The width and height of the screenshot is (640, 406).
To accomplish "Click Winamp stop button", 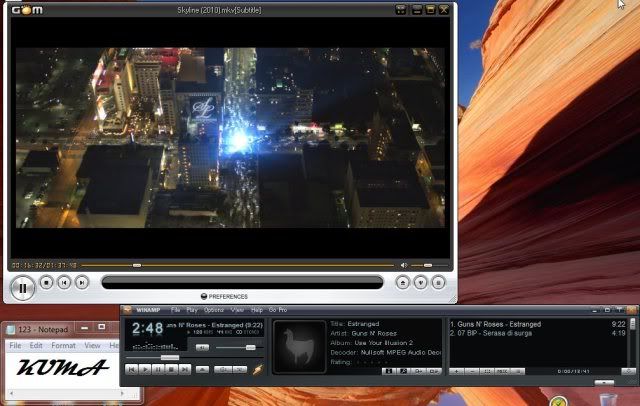I will tap(172, 370).
